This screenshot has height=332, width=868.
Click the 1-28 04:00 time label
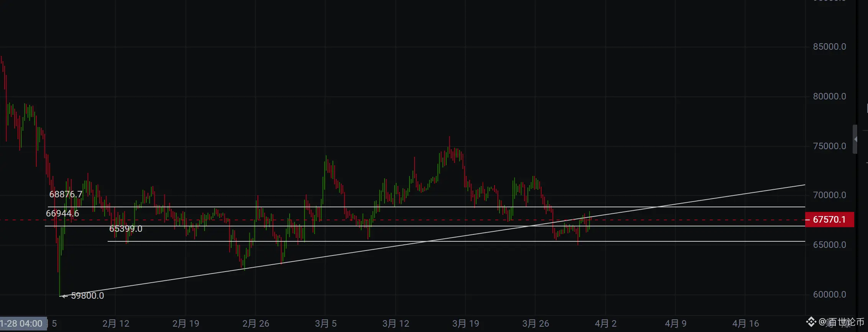click(23, 324)
